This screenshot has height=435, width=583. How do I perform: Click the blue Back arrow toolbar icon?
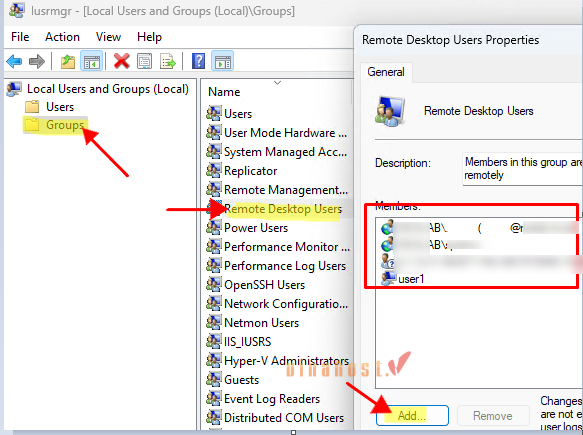[x=14, y=61]
